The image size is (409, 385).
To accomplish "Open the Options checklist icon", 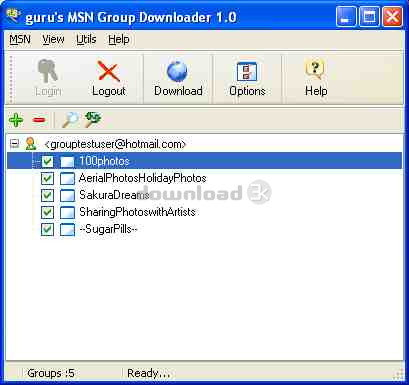I will click(x=247, y=71).
